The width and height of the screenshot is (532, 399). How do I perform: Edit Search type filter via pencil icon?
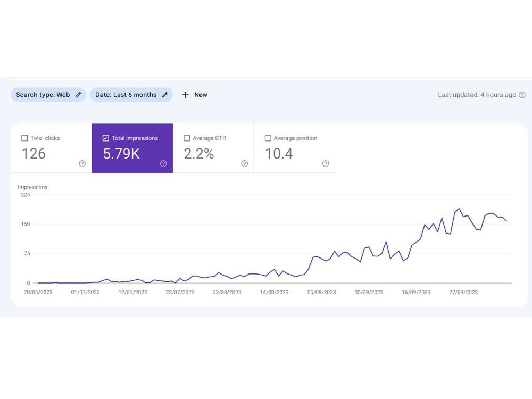point(78,95)
